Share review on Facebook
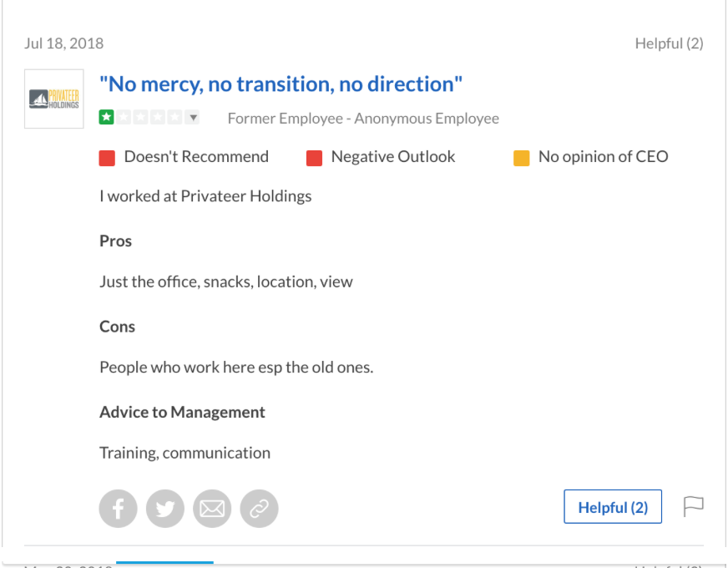Screen dimensions: 728x568 tap(118, 508)
